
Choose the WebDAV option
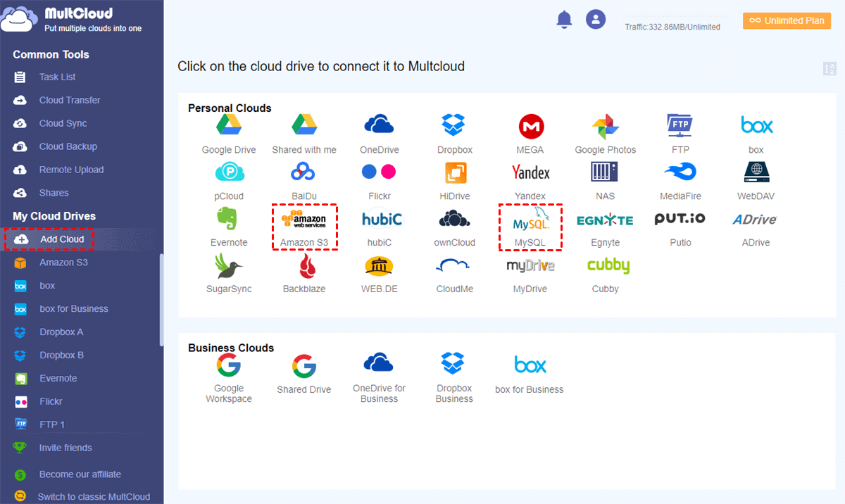[756, 180]
